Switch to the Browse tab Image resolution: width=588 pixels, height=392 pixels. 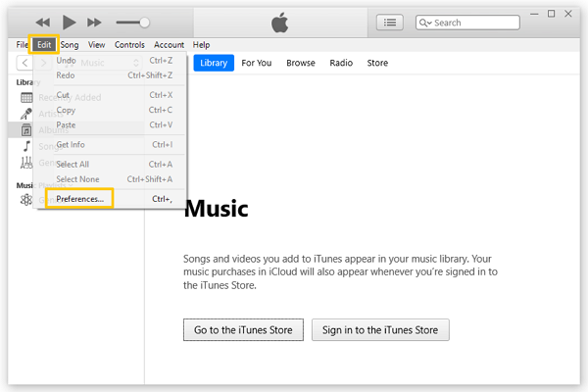[301, 63]
